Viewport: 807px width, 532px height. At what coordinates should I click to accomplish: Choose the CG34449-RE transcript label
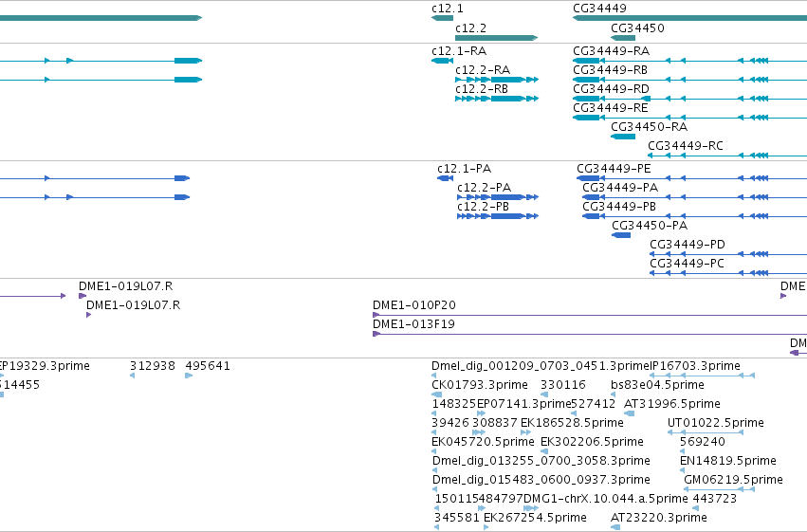coord(611,108)
